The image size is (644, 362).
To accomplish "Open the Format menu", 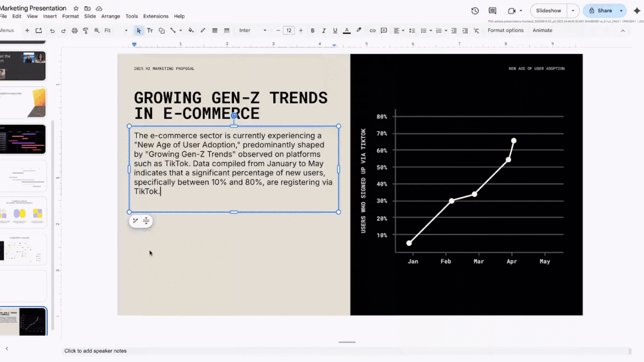I will click(70, 16).
